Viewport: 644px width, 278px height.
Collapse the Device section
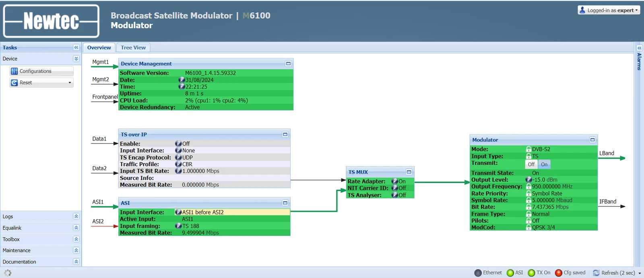[76, 59]
